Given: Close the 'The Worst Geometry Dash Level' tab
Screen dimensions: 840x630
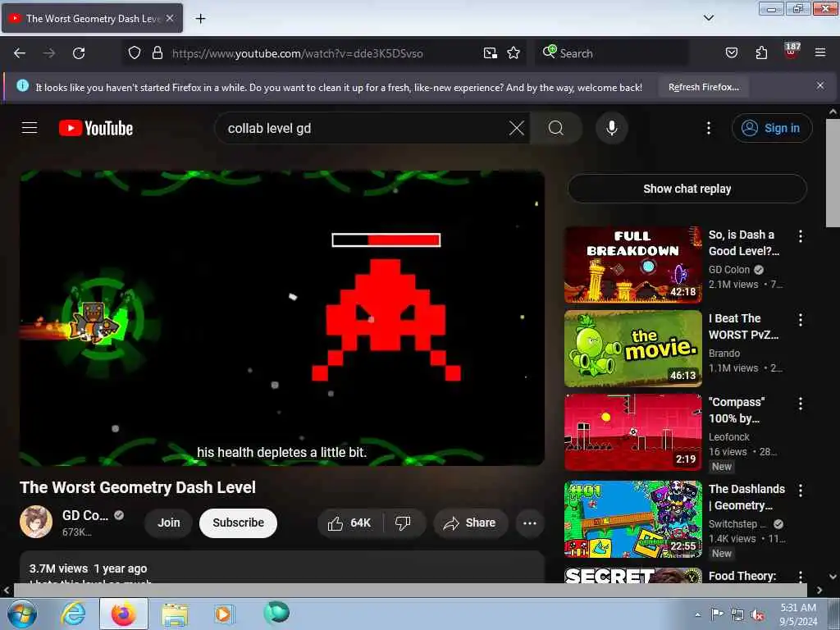Looking at the screenshot, I should (x=170, y=18).
